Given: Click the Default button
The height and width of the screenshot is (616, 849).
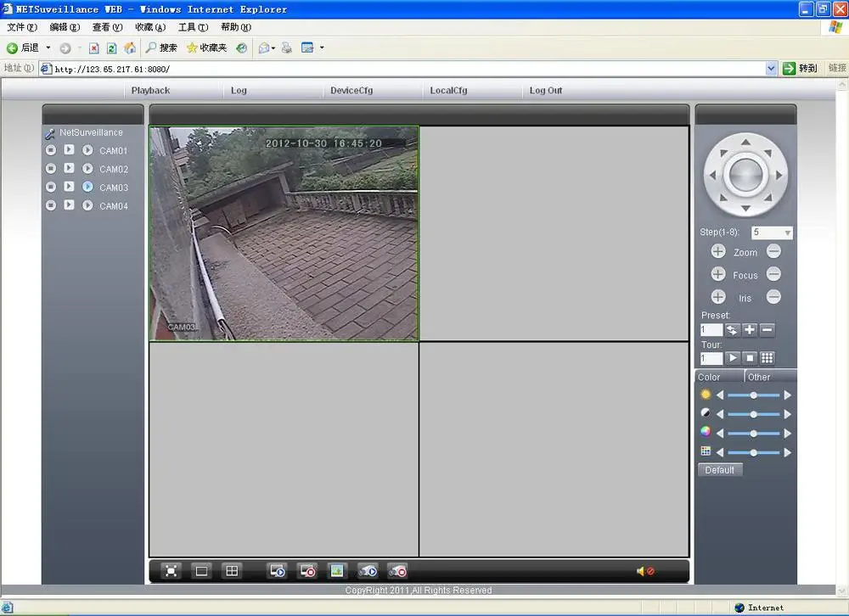Looking at the screenshot, I should pyautogui.click(x=719, y=470).
